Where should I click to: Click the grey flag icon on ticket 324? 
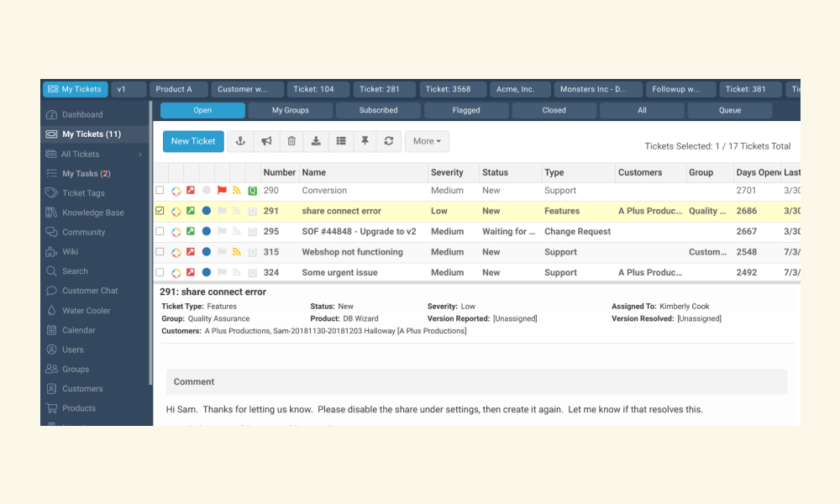pos(222,272)
